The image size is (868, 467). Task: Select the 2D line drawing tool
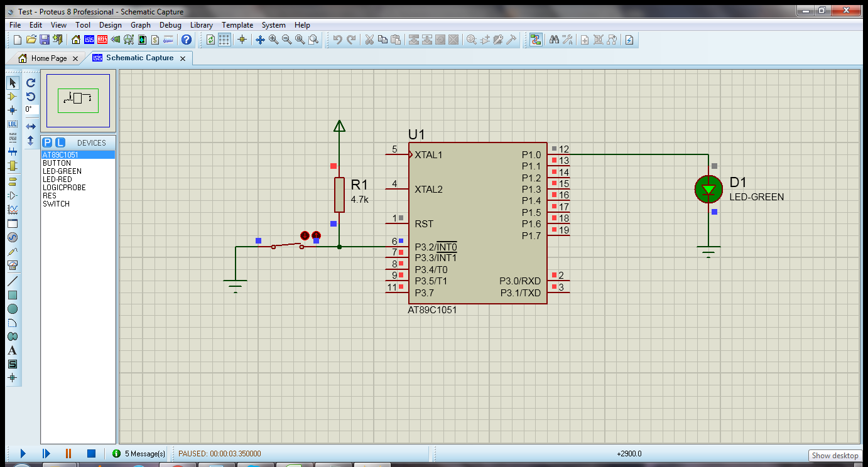(x=13, y=281)
